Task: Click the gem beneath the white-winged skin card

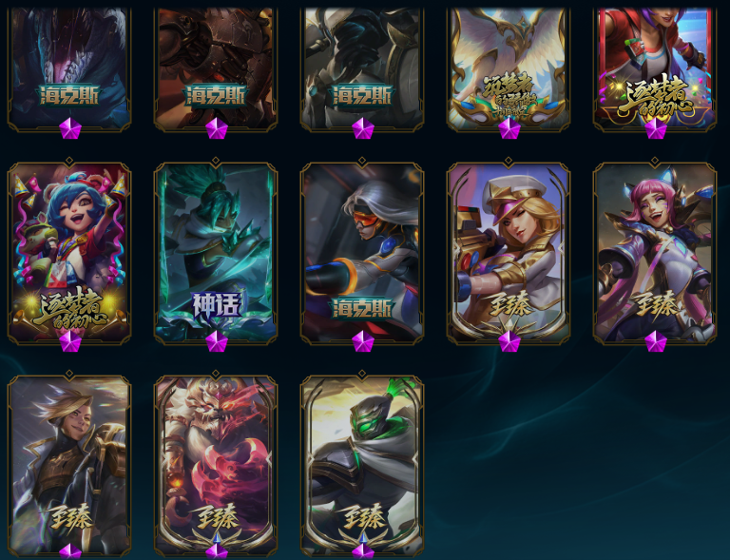Action: pos(509,128)
